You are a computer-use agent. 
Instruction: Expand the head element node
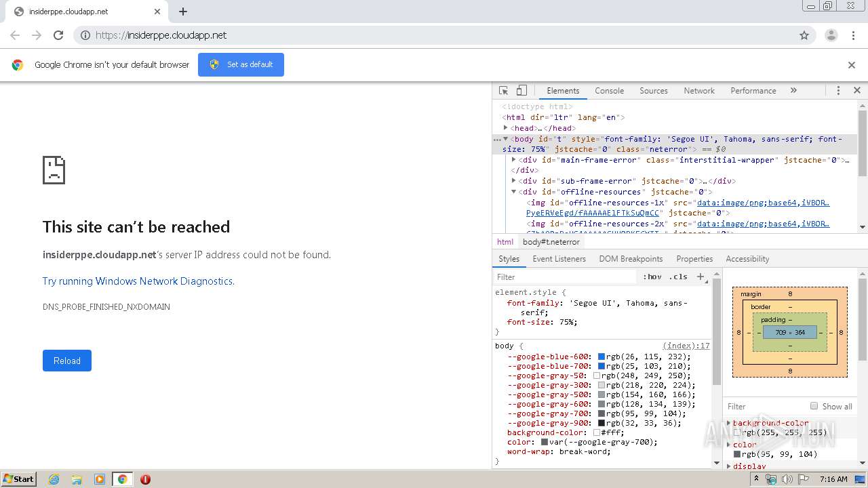click(506, 127)
